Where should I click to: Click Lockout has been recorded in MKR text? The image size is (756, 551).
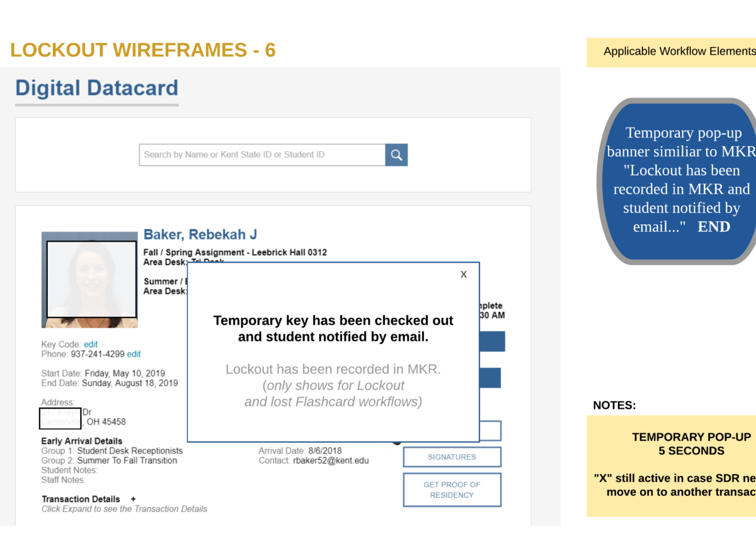(x=333, y=370)
